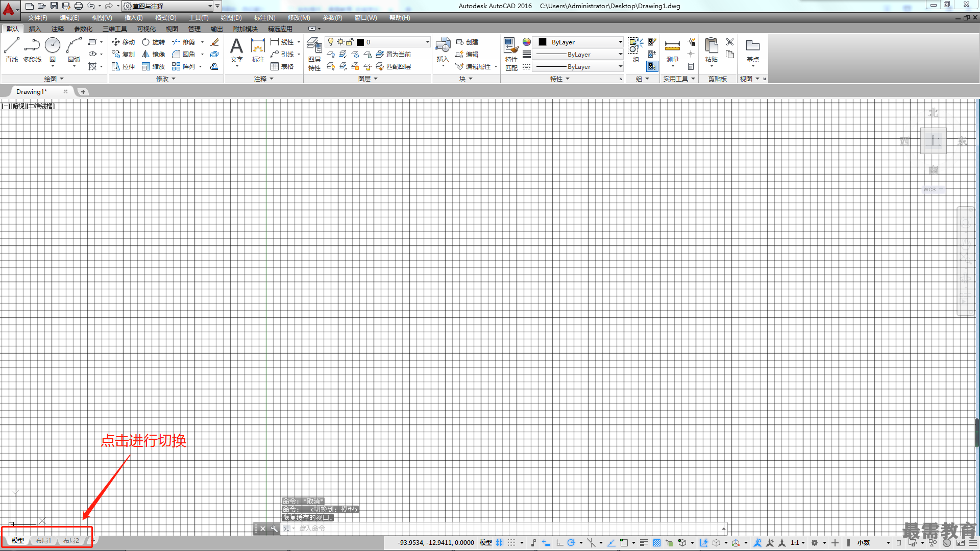Open the 文件(F) menu
The image size is (980, 551).
point(38,18)
